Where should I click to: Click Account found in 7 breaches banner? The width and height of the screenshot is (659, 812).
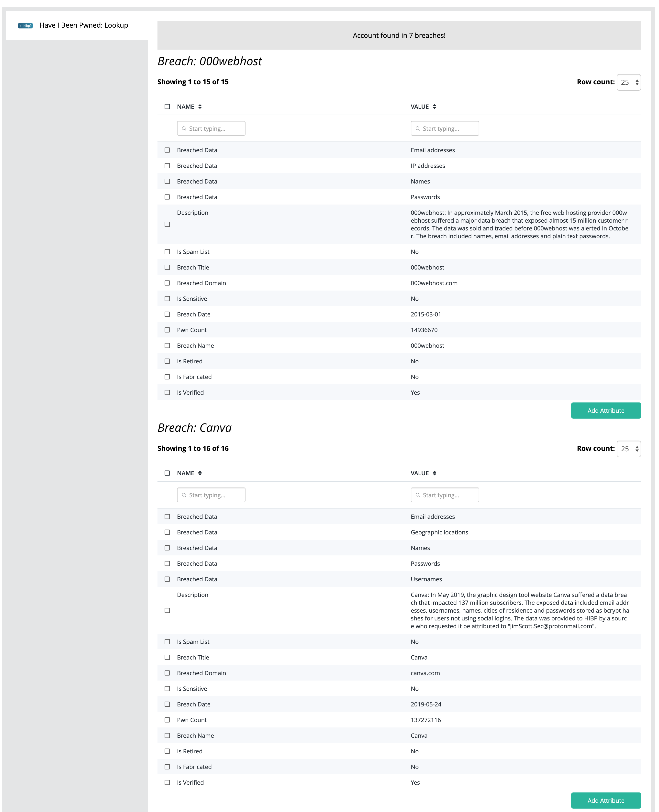(399, 35)
